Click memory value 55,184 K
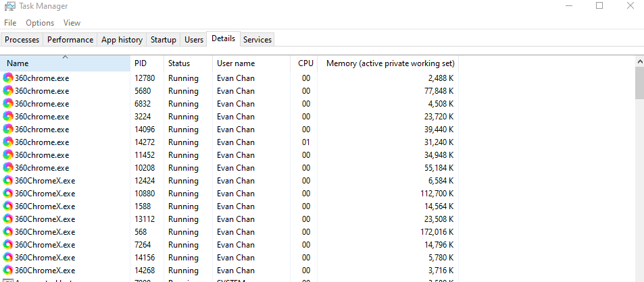Screen dimensions: 644x282 pyautogui.click(x=439, y=167)
